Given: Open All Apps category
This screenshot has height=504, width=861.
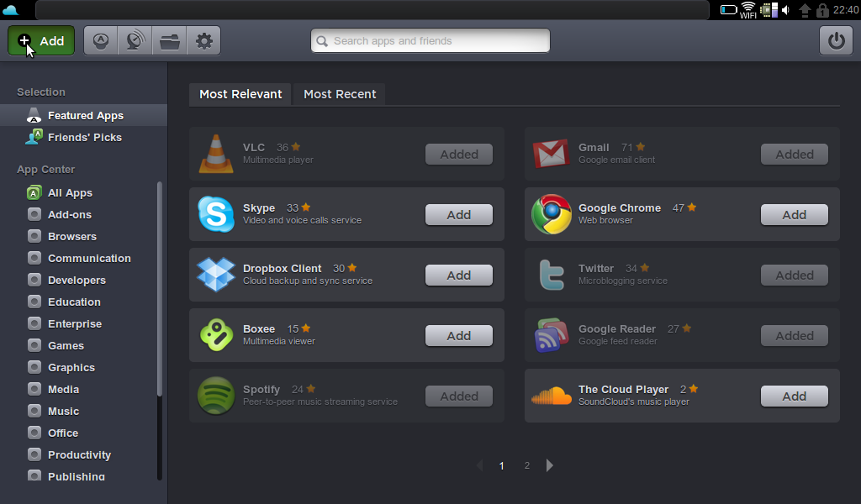Looking at the screenshot, I should (70, 192).
